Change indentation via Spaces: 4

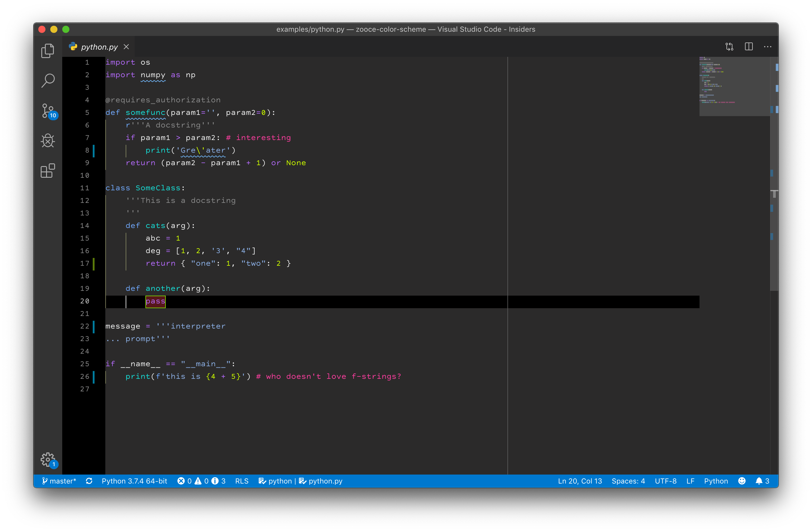(x=628, y=481)
